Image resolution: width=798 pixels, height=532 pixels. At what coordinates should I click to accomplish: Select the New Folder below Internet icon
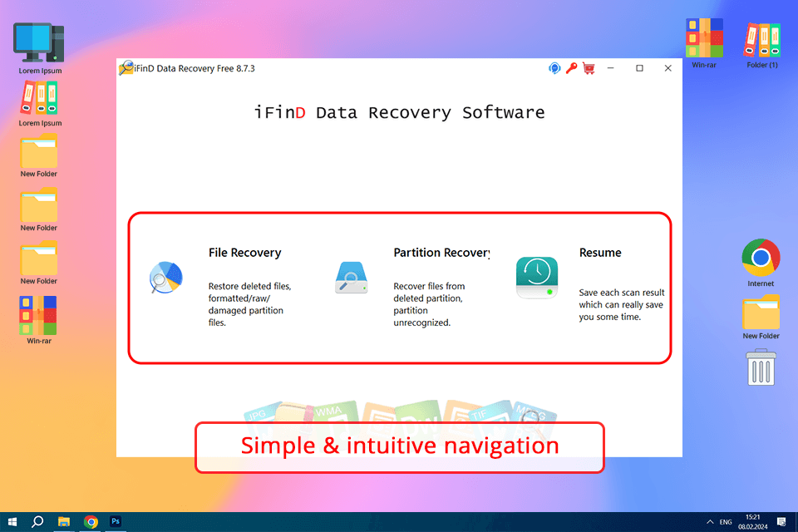(x=761, y=317)
